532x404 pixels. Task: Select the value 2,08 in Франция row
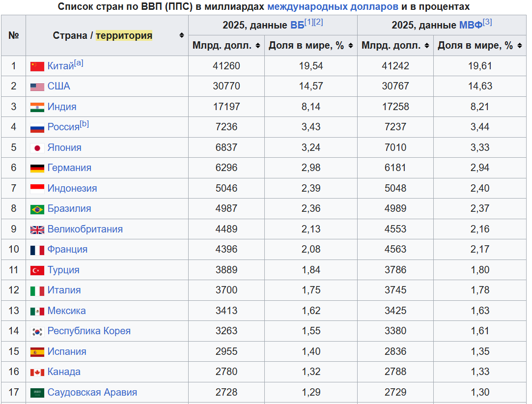click(x=311, y=250)
